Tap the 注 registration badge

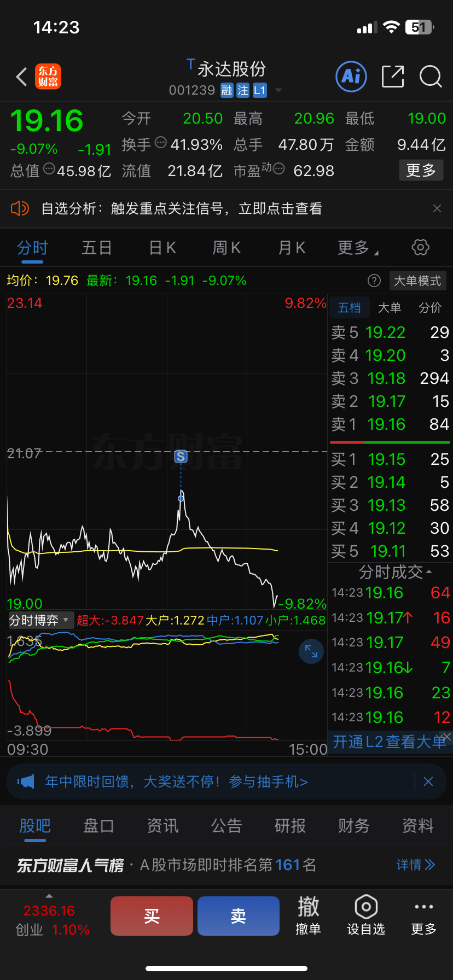point(243,90)
